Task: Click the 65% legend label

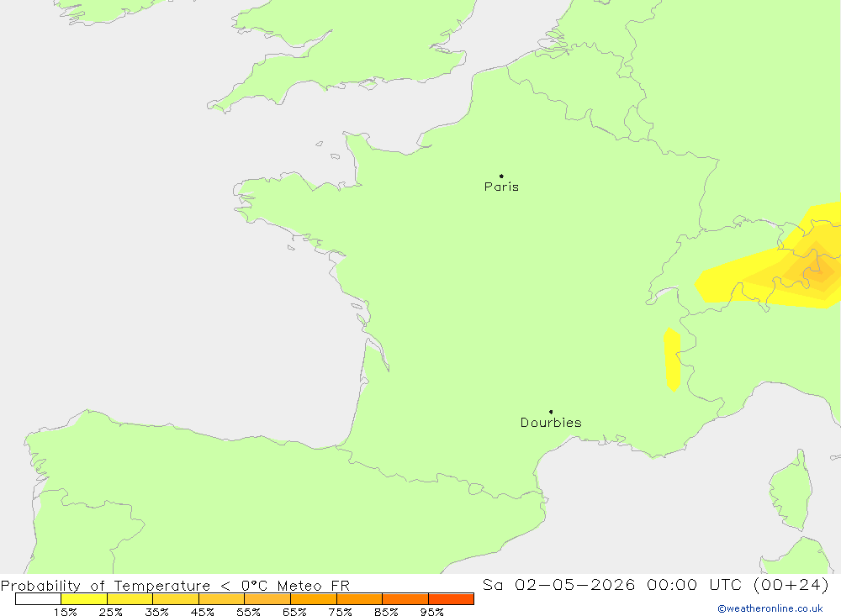Action: pyautogui.click(x=294, y=612)
